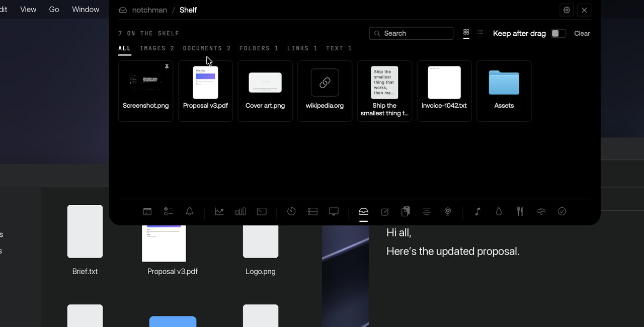Select the Invoice-1042.txt shelf item
The height and width of the screenshot is (327, 644).
[444, 91]
